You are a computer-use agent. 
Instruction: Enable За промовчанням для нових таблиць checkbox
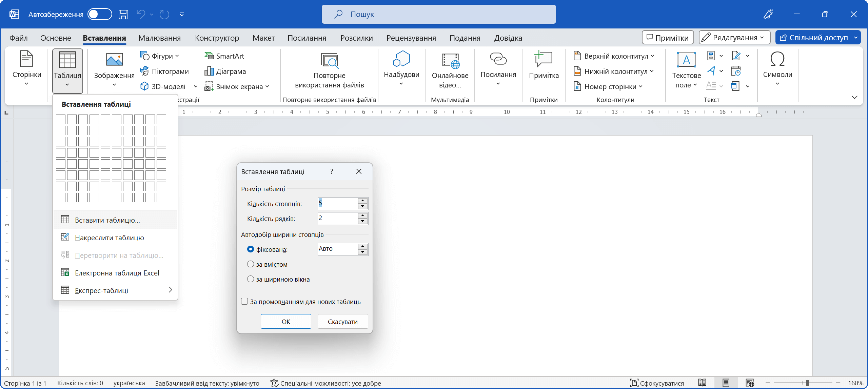(244, 302)
